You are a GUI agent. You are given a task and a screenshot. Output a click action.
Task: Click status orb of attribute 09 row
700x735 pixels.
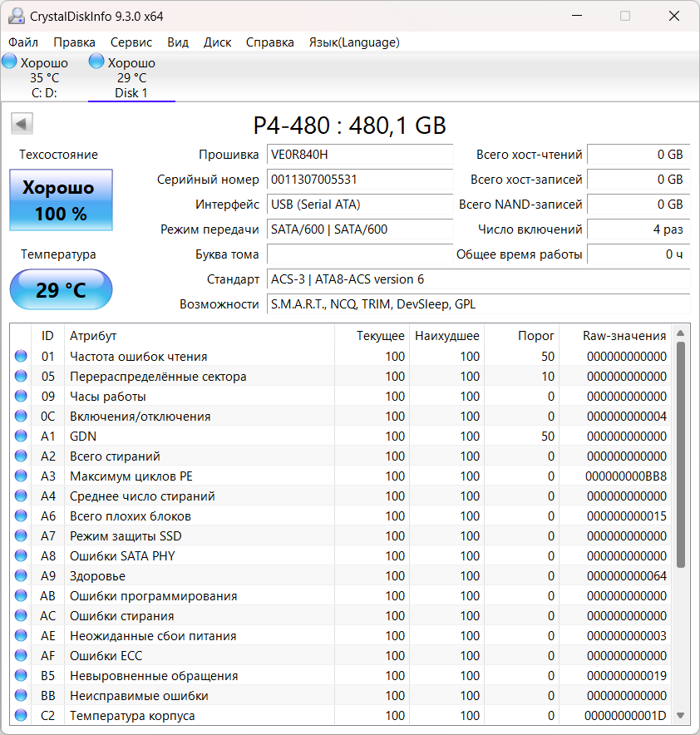point(21,396)
